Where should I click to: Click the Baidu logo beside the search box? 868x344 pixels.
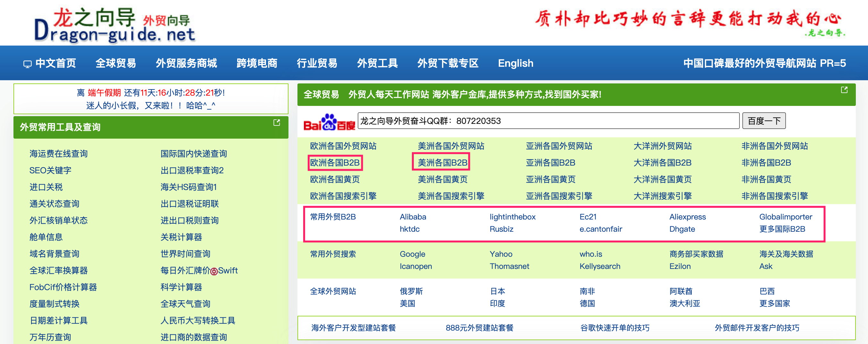pos(329,122)
